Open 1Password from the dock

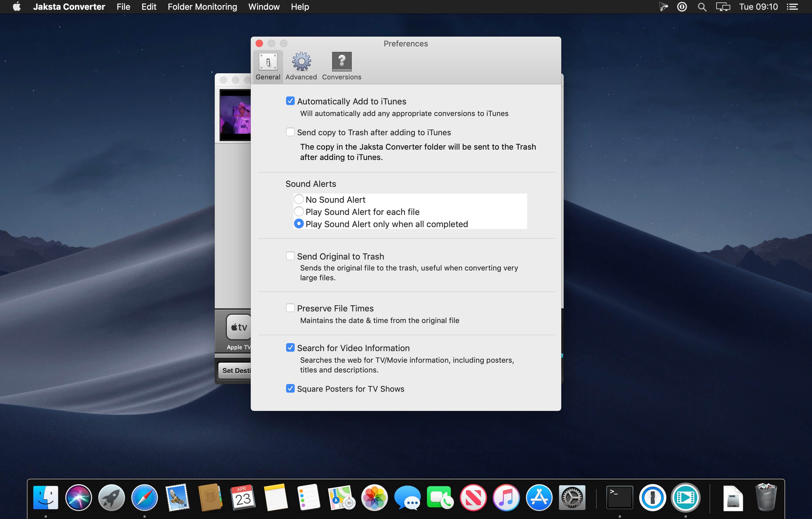(652, 497)
